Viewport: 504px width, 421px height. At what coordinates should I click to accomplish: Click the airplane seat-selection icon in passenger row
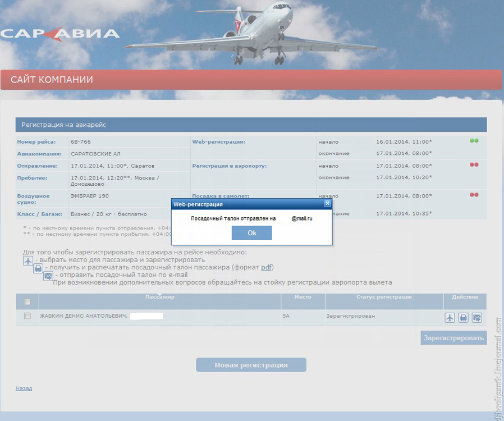[450, 318]
